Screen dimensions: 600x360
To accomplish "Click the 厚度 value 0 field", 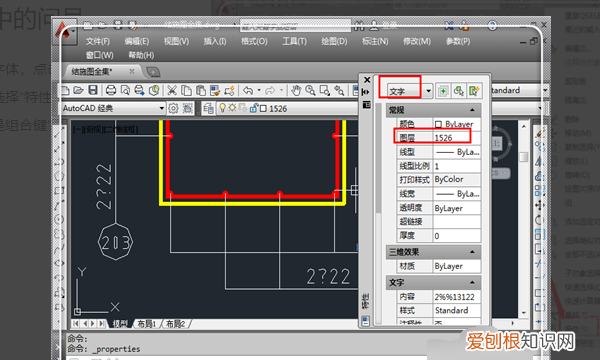I will [457, 236].
